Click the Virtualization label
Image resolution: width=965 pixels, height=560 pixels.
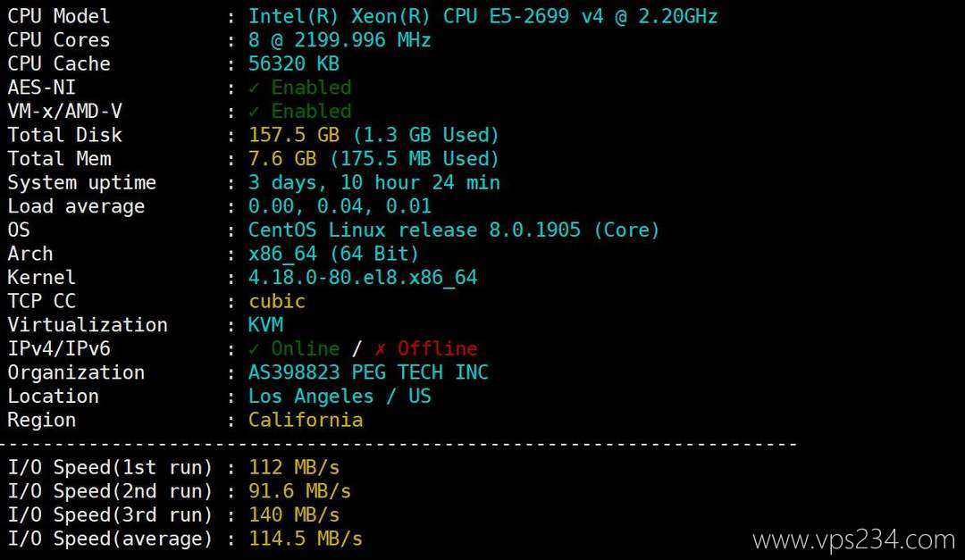point(88,325)
